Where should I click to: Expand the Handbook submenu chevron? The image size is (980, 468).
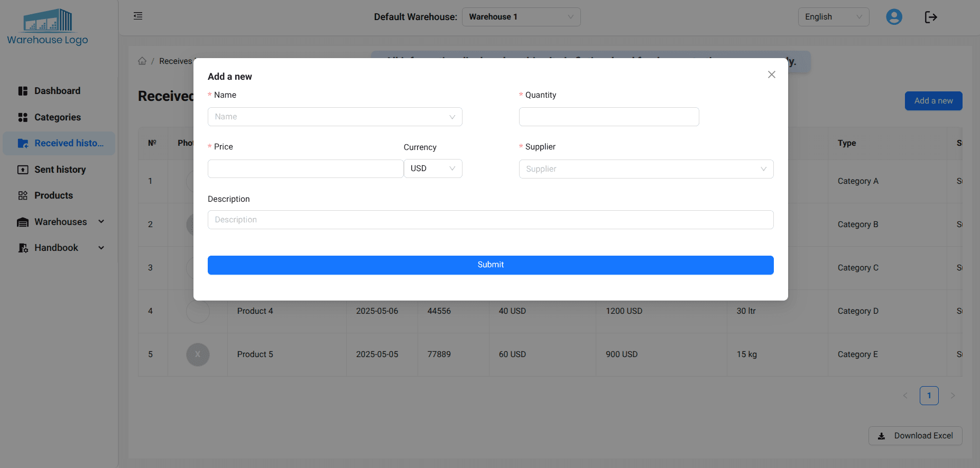coord(101,248)
